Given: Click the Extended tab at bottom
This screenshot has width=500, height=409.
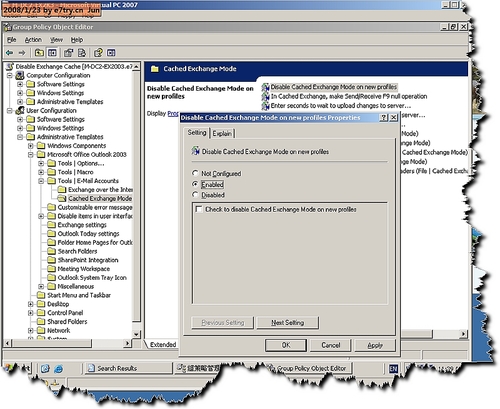Looking at the screenshot, I should 163,344.
